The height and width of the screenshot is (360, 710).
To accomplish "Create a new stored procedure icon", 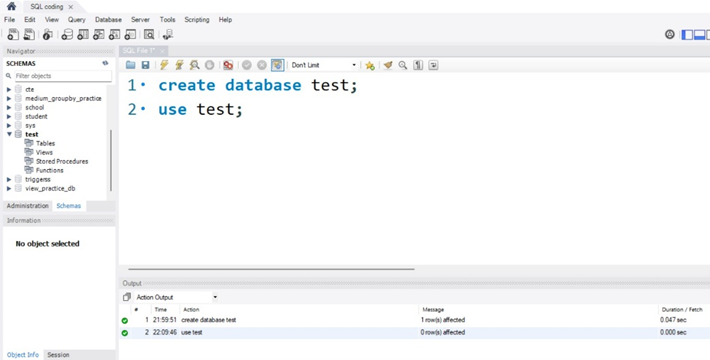I will click(115, 34).
